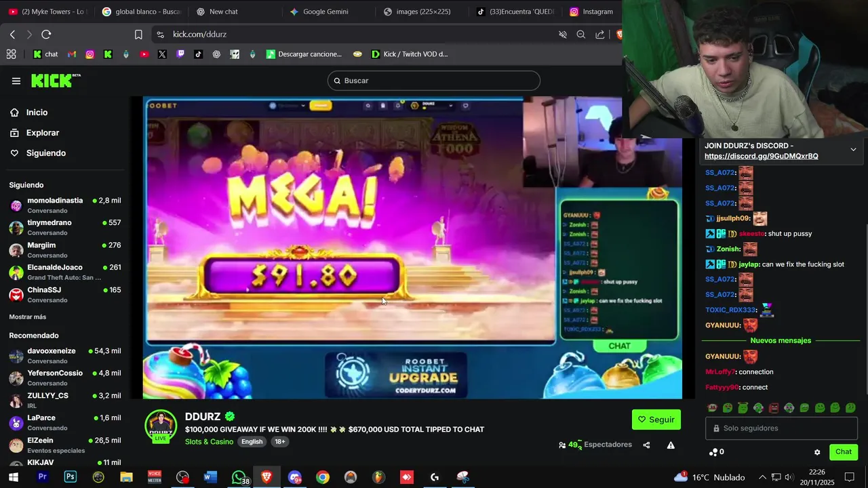Screen dimensions: 868x488
Task: Collapse the pinned Discord message chevron
Action: [853, 150]
